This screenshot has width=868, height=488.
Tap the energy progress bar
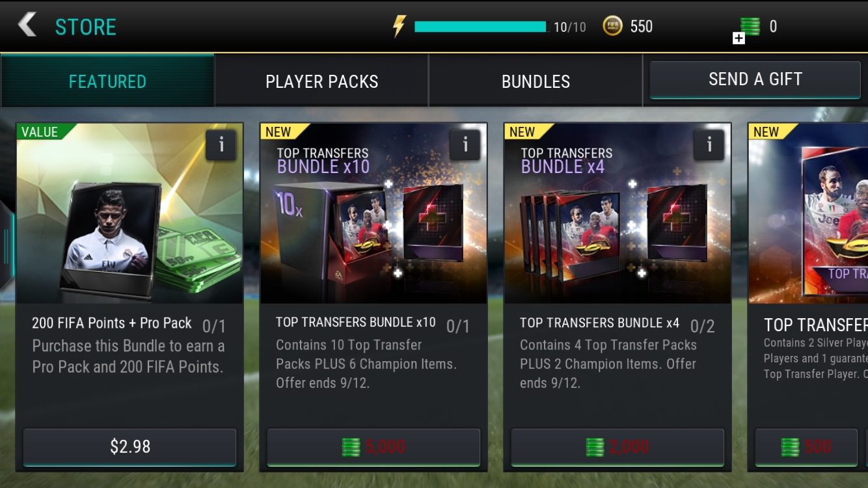[x=481, y=27]
